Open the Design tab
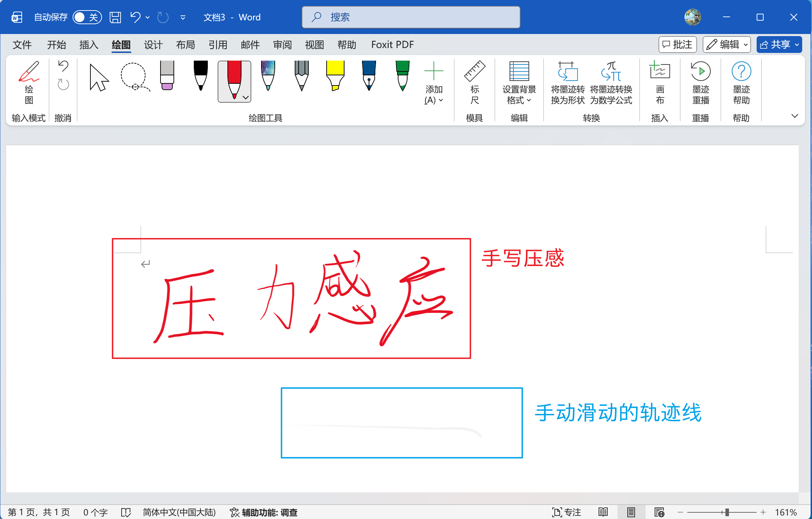This screenshot has height=519, width=812. point(153,45)
